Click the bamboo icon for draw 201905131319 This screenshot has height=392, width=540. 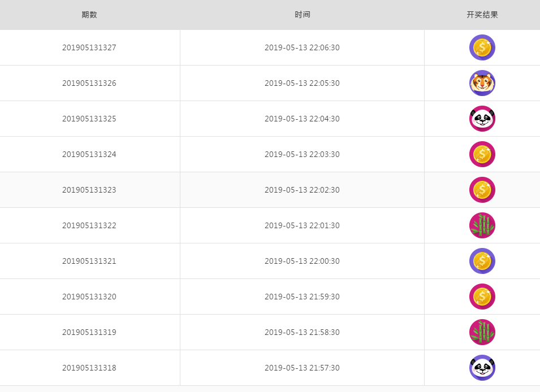click(x=482, y=332)
